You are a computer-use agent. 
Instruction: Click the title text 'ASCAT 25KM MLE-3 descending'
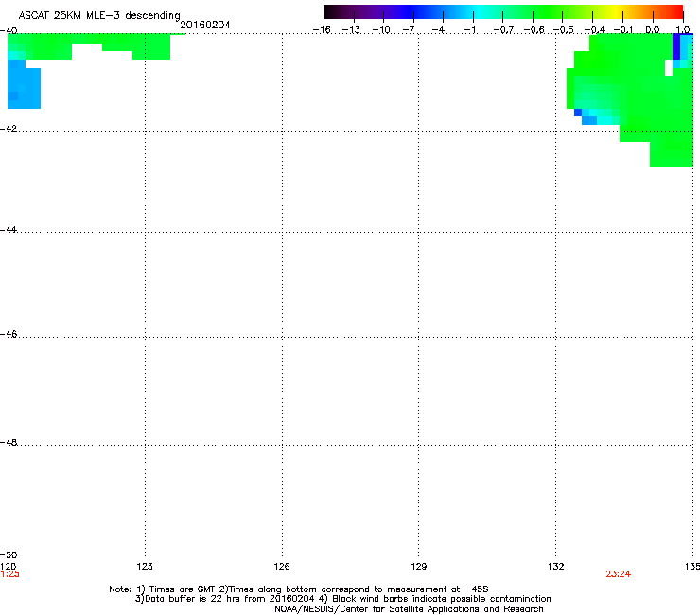coord(99,16)
